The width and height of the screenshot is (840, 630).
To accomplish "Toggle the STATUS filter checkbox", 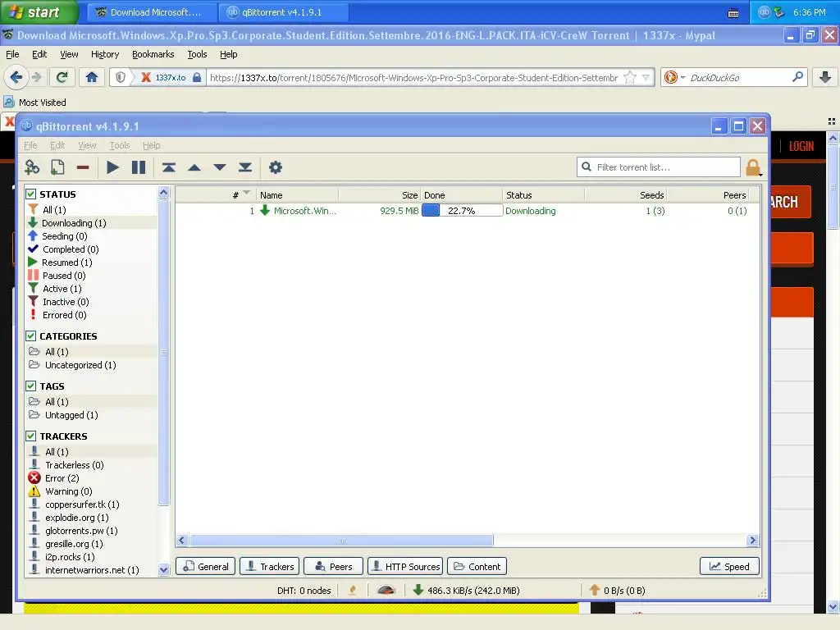I will coord(31,194).
